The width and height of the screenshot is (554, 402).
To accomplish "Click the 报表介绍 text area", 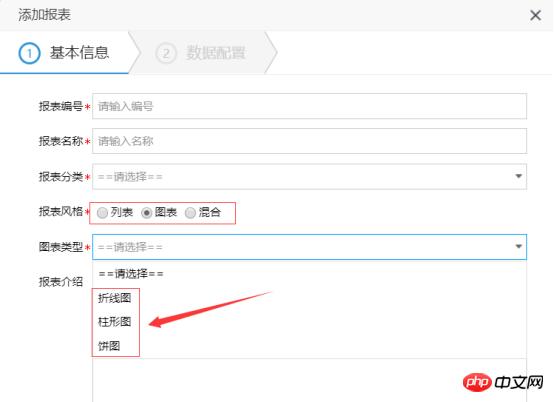I will point(309,380).
